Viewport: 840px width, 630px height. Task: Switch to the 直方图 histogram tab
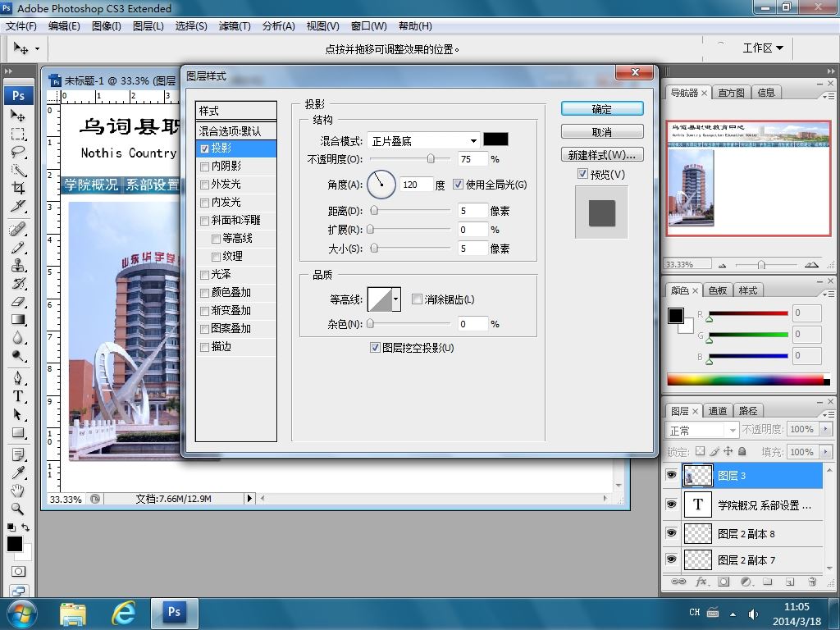[x=731, y=93]
